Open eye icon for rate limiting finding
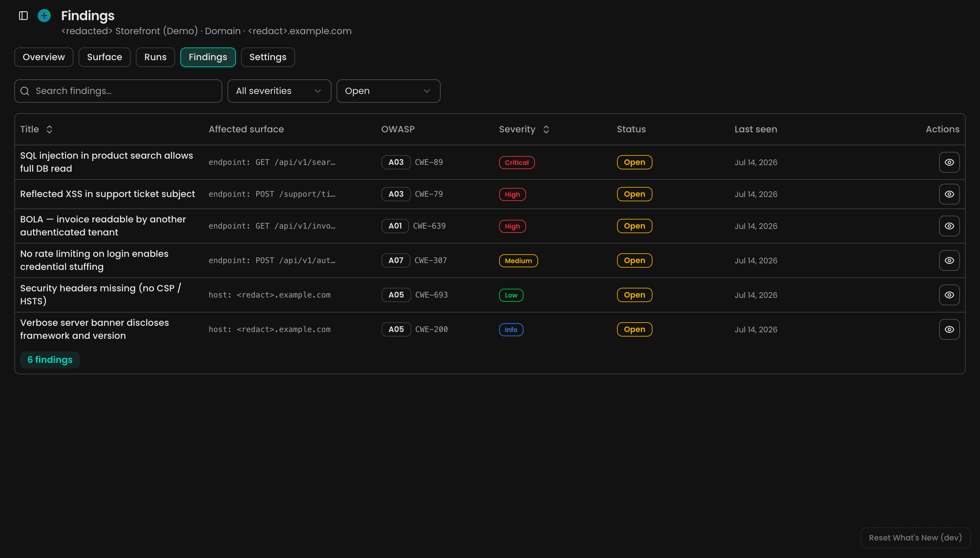The width and height of the screenshot is (980, 558). coord(949,260)
